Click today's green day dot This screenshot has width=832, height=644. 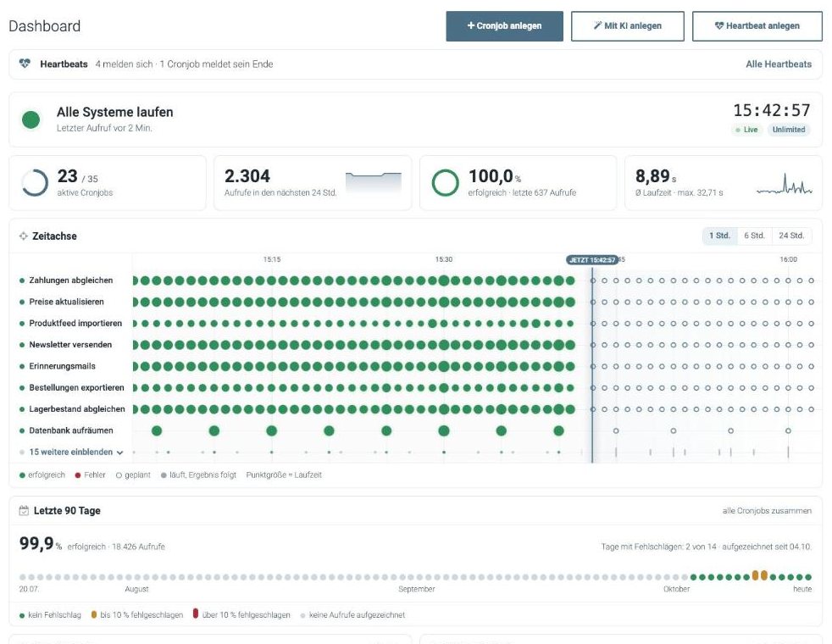click(x=808, y=577)
